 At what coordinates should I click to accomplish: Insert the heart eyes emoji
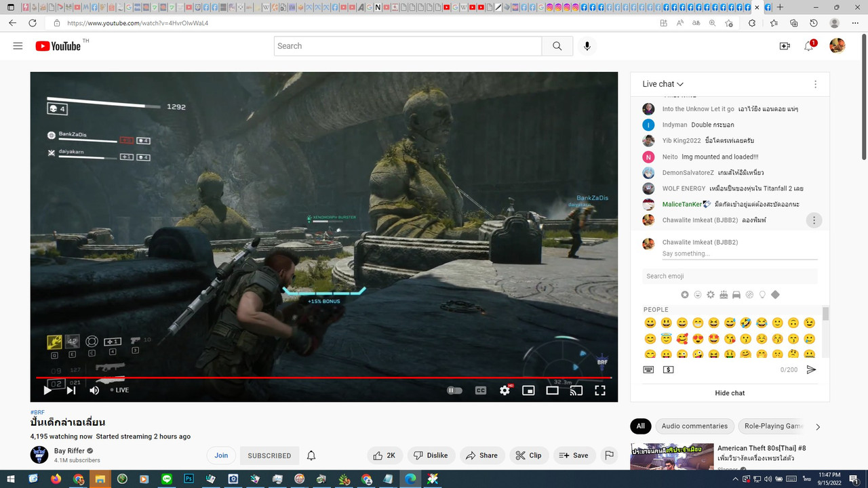tap(698, 339)
